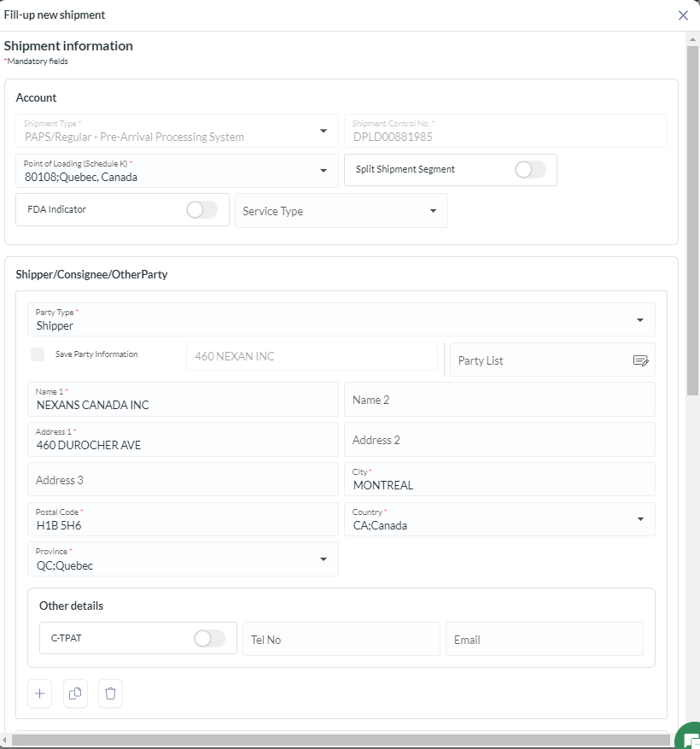
Task: Open the Party List edit icon
Action: coord(640,360)
